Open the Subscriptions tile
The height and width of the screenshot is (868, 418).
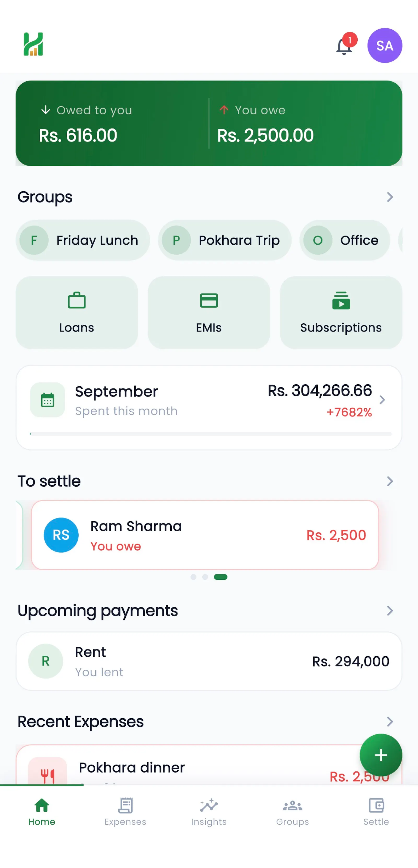tap(341, 312)
